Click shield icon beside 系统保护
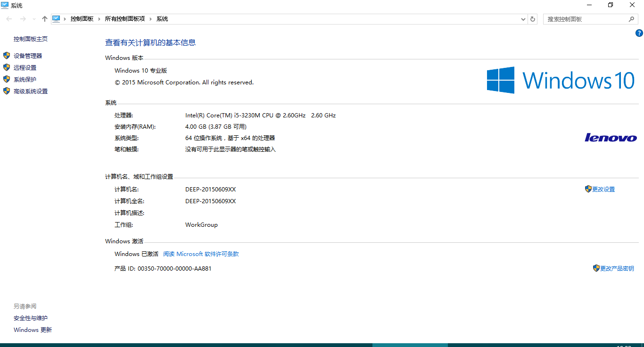Image resolution: width=644 pixels, height=347 pixels. (x=7, y=79)
